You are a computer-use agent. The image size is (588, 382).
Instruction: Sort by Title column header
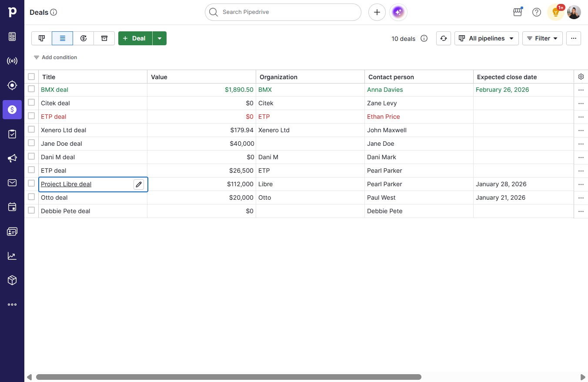tap(93, 77)
